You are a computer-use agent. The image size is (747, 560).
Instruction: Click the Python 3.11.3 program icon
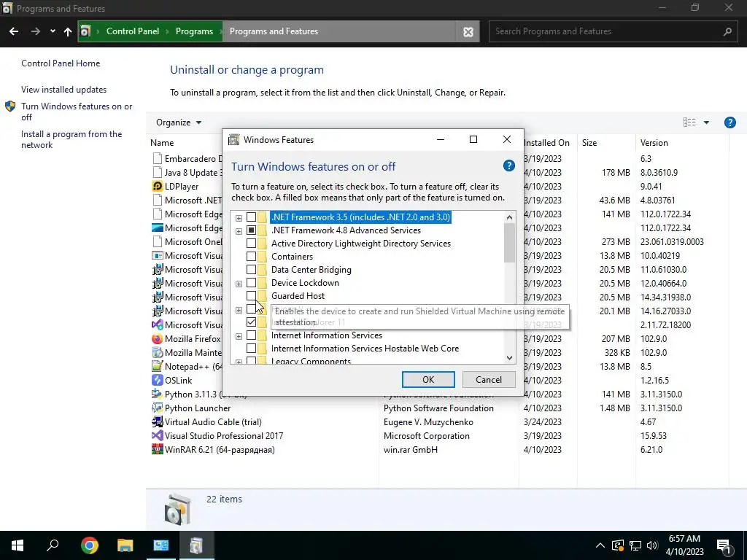(158, 394)
